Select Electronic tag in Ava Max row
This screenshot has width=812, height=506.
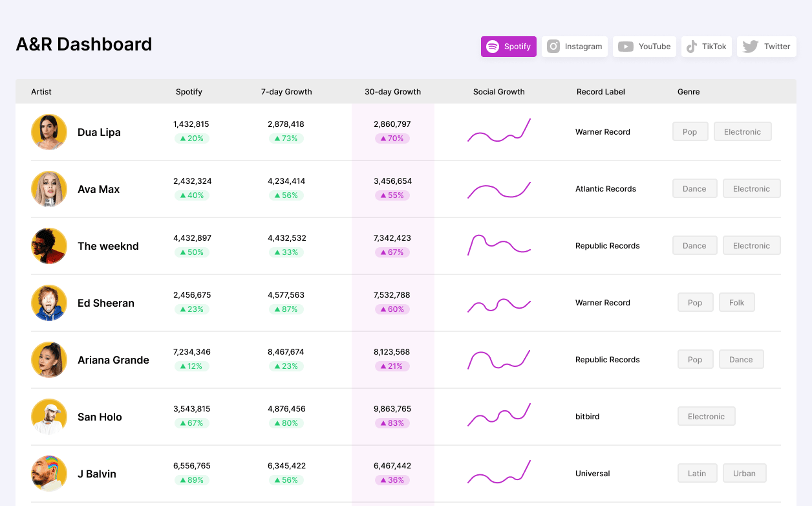coord(751,189)
